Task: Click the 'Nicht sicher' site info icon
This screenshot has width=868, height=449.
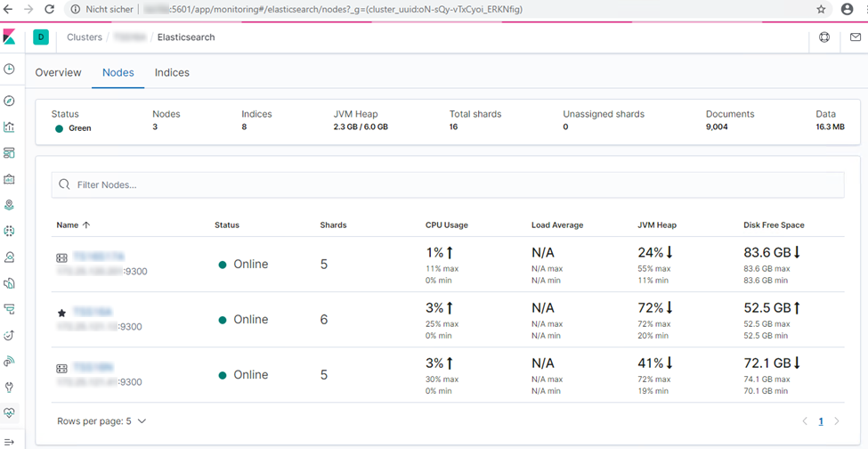Action: [x=76, y=10]
